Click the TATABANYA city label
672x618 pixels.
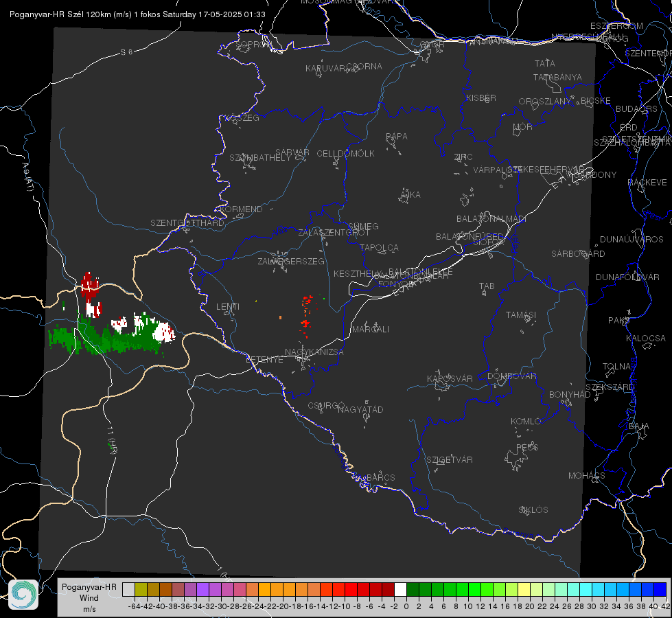[557, 77]
